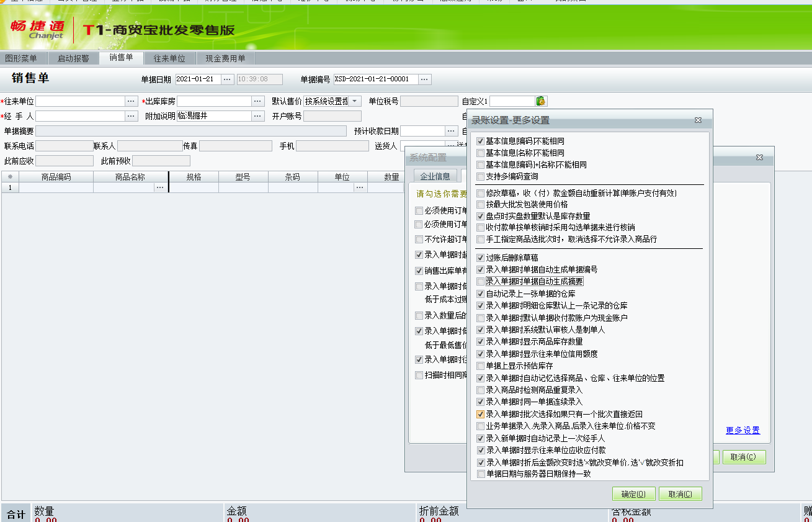
Task: Toggle 录入单据时显示往来单位应收应付款
Action: 480,450
